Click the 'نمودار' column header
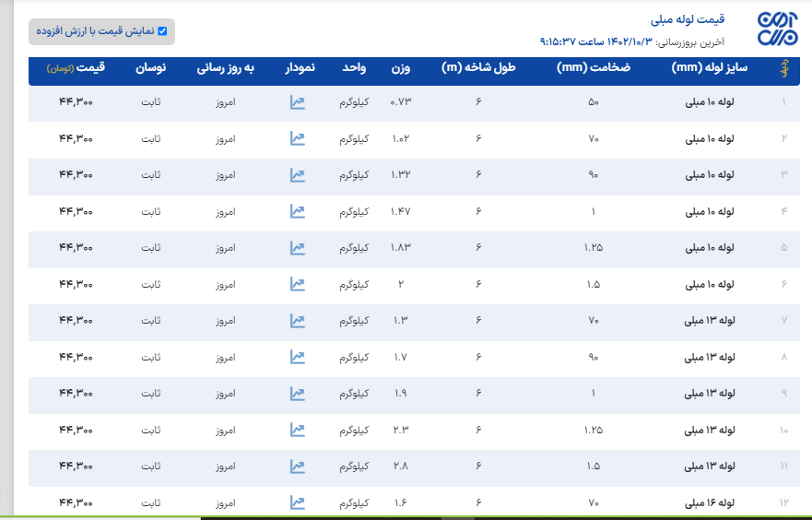812x520 pixels. (300, 68)
